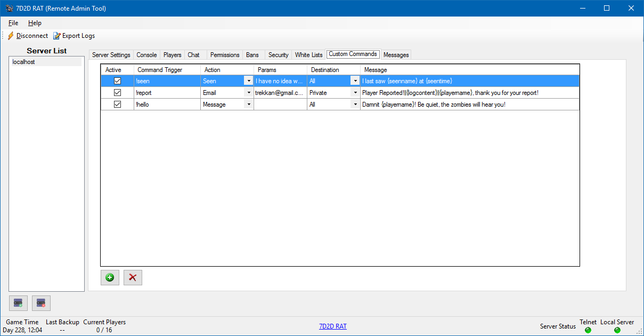
Task: Expand Destination dropdown showing Private
Action: tap(355, 93)
